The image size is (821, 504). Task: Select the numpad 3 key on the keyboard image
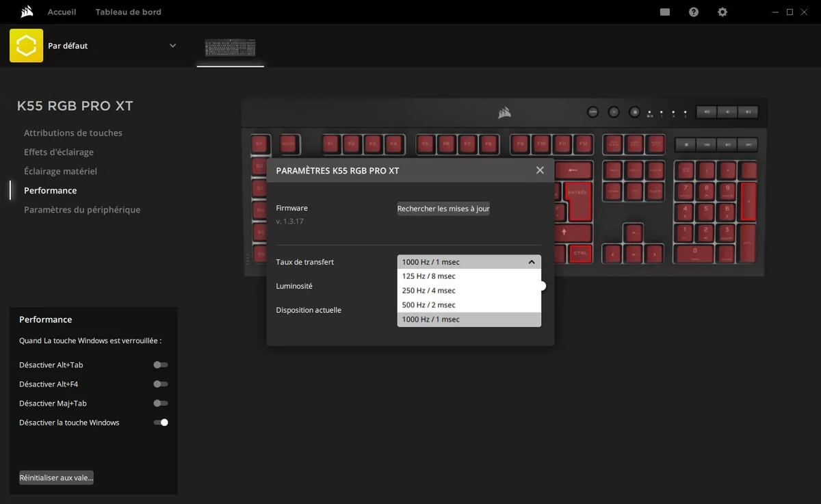727,233
